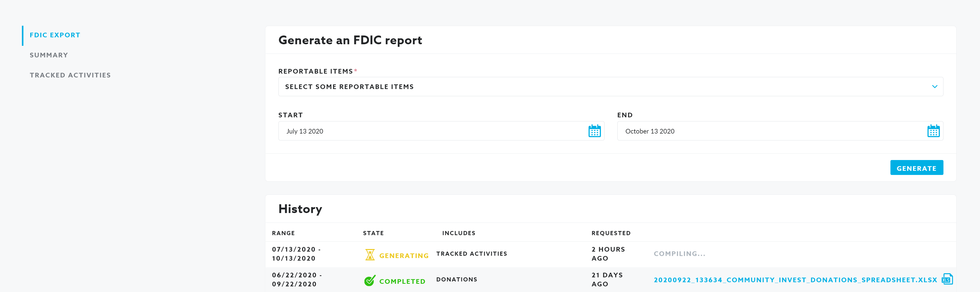Download the Community Invest Donations spreadsheet link
Viewport: 980px width, 292px height.
[x=795, y=280]
